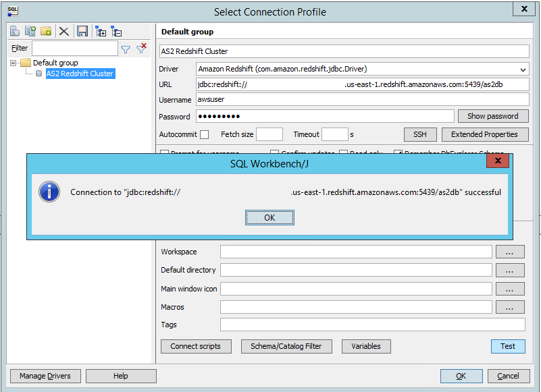Open Manage Drivers

tap(45, 376)
